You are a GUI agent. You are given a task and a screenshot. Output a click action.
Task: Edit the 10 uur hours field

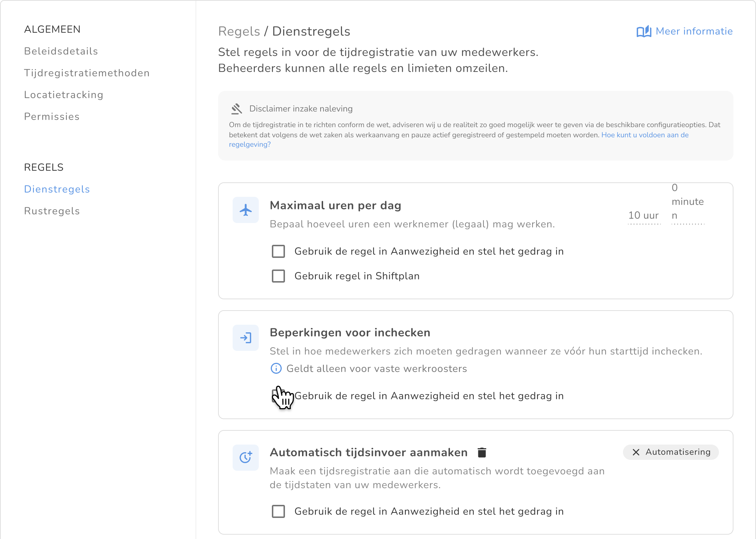click(643, 216)
